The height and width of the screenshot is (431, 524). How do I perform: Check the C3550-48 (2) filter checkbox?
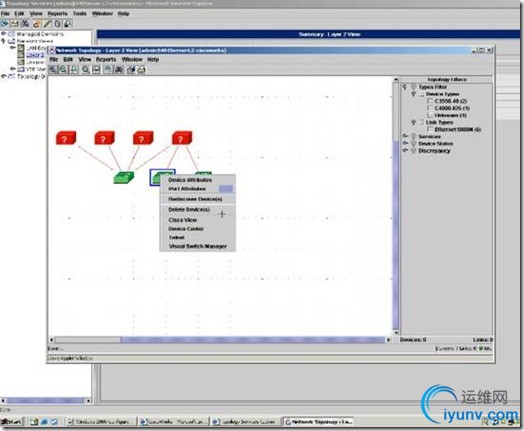click(430, 101)
